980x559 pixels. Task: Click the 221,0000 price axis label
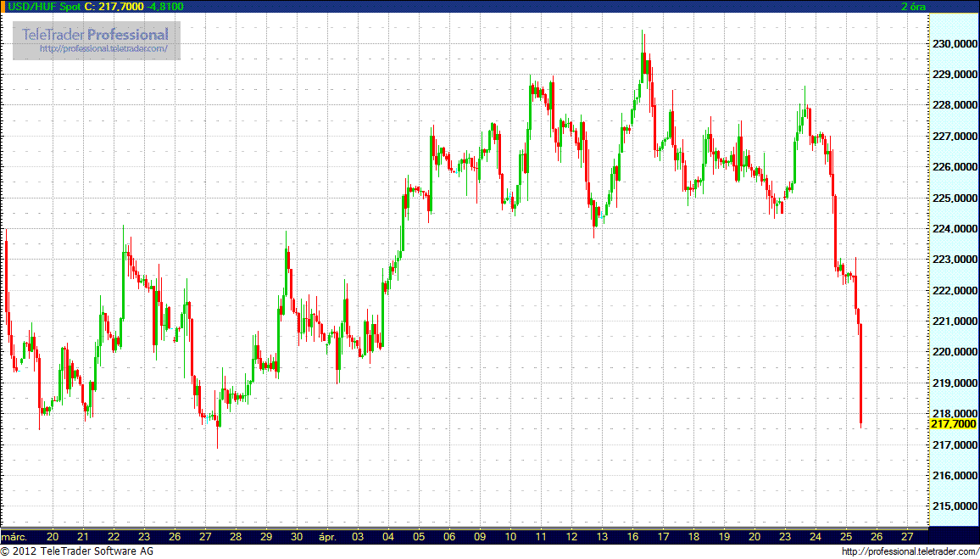[955, 321]
